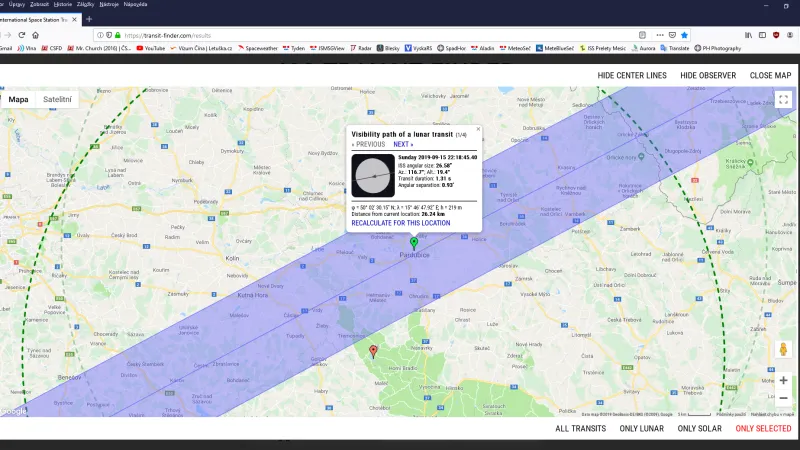Image resolution: width=800 pixels, height=450 pixels.
Task: Open a new browser tab
Action: point(89,19)
